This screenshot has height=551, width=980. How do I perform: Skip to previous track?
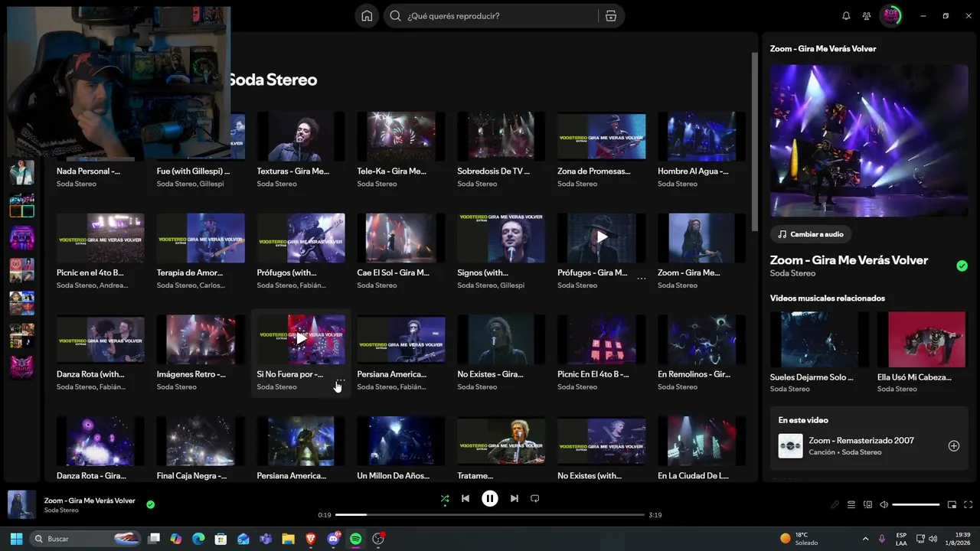pos(465,498)
